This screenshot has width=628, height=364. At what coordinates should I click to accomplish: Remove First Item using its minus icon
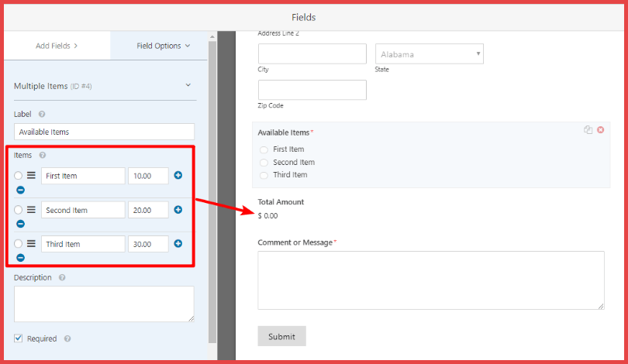(20, 190)
